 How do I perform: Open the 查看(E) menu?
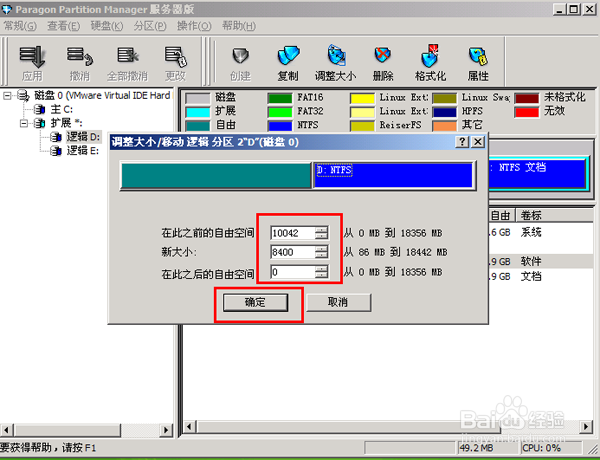[x=64, y=26]
